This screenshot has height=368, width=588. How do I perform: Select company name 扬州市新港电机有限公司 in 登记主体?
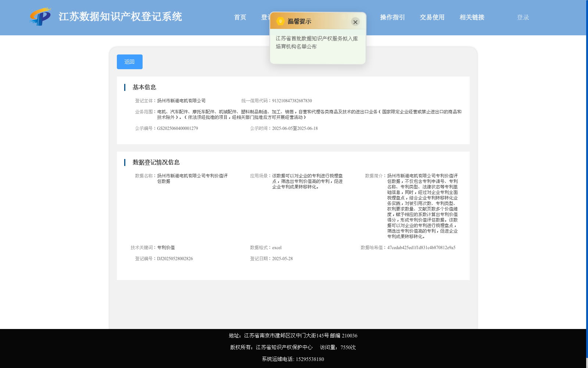(x=181, y=101)
